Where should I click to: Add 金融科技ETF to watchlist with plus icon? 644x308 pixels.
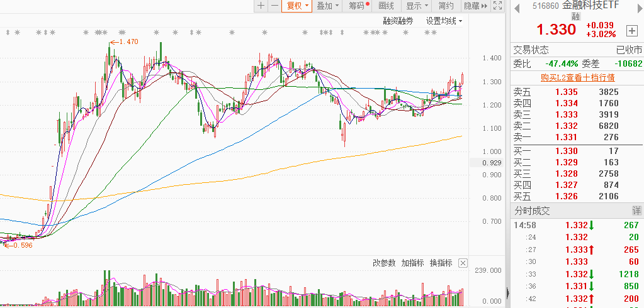pyautogui.click(x=631, y=31)
